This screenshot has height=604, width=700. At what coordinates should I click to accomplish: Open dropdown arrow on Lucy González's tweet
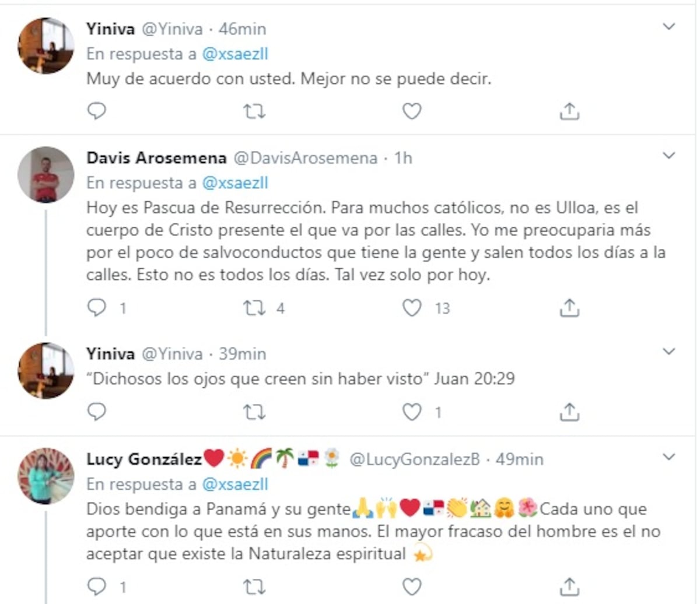[x=669, y=457]
